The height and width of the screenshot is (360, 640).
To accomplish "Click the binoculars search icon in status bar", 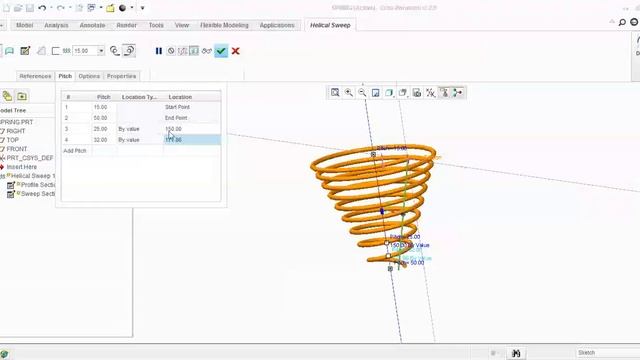I will 516,353.
